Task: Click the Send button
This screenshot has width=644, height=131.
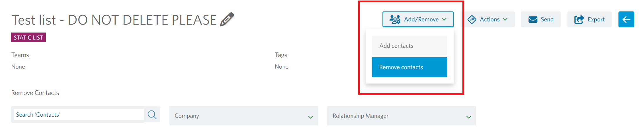Action: coord(541,19)
